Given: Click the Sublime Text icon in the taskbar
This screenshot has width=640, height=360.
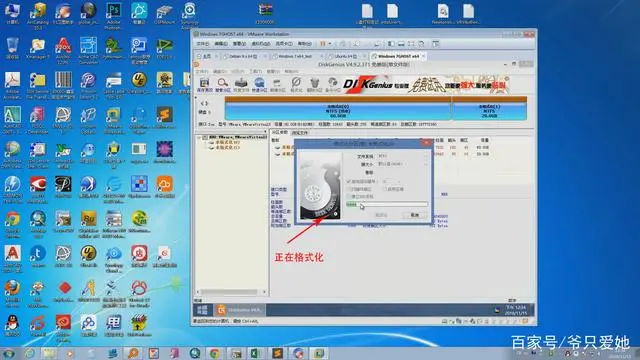Looking at the screenshot, I should point(277,353).
